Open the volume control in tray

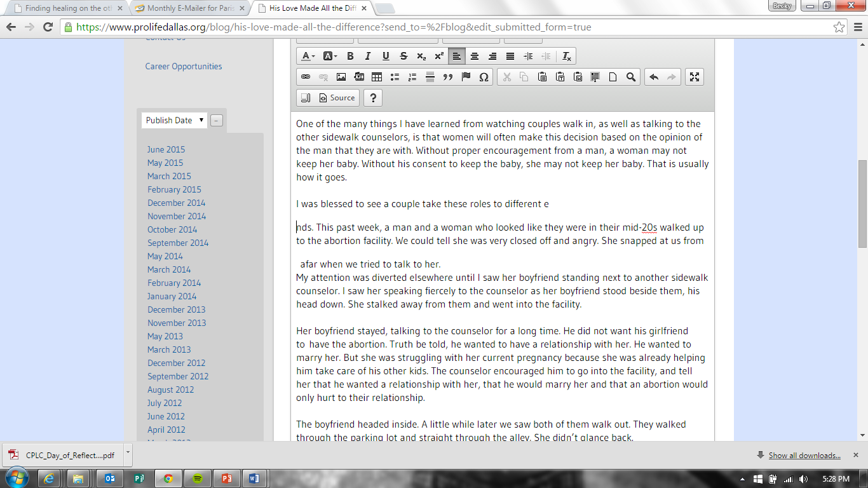point(804,479)
